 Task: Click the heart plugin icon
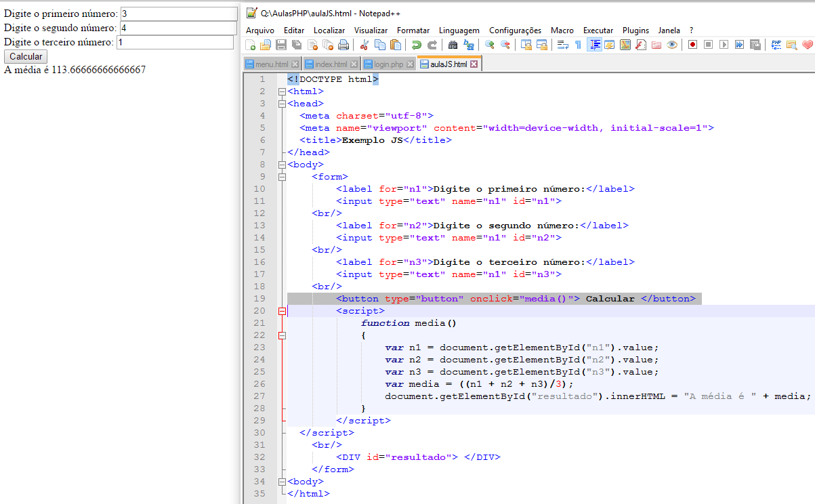coord(807,45)
